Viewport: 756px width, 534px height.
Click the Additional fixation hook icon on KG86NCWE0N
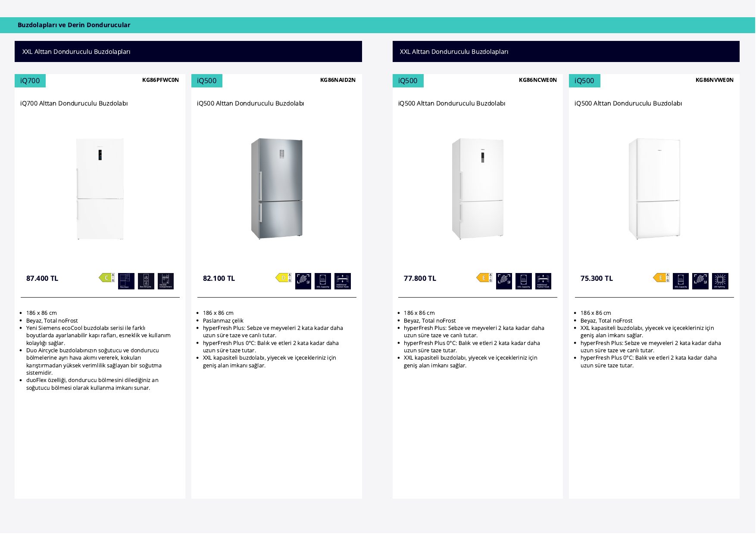pos(544,281)
